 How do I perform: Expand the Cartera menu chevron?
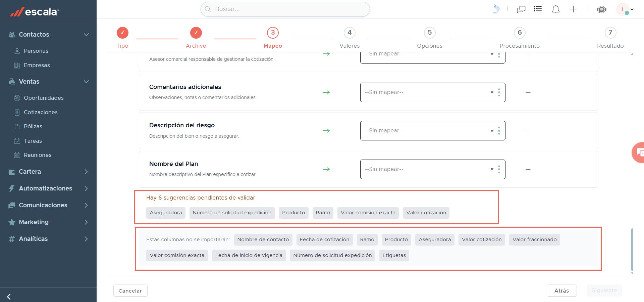point(86,172)
